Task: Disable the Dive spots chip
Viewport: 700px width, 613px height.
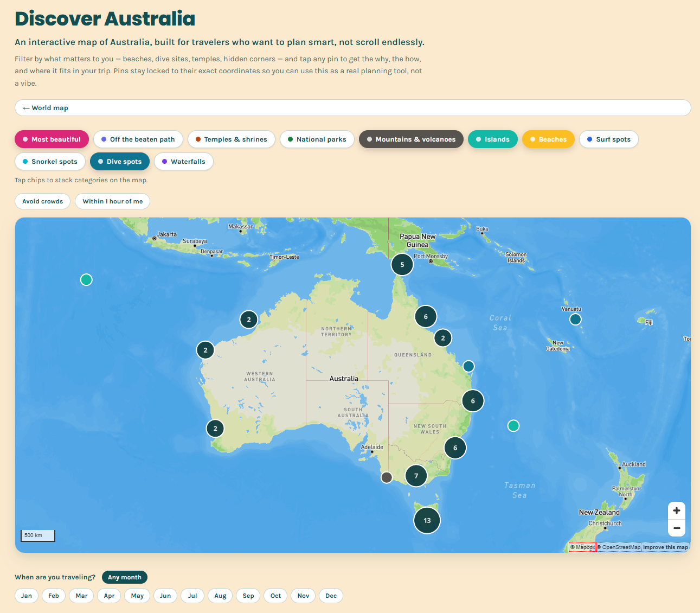Action: [120, 162]
